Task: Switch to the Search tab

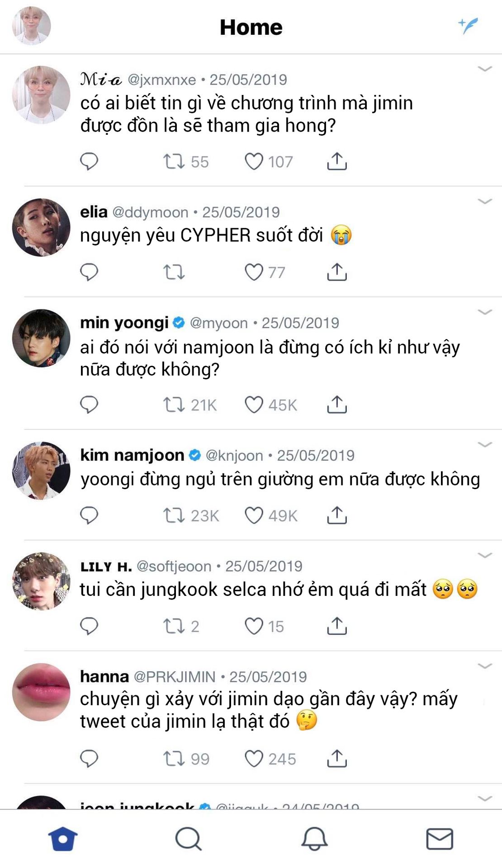Action: pos(188,839)
